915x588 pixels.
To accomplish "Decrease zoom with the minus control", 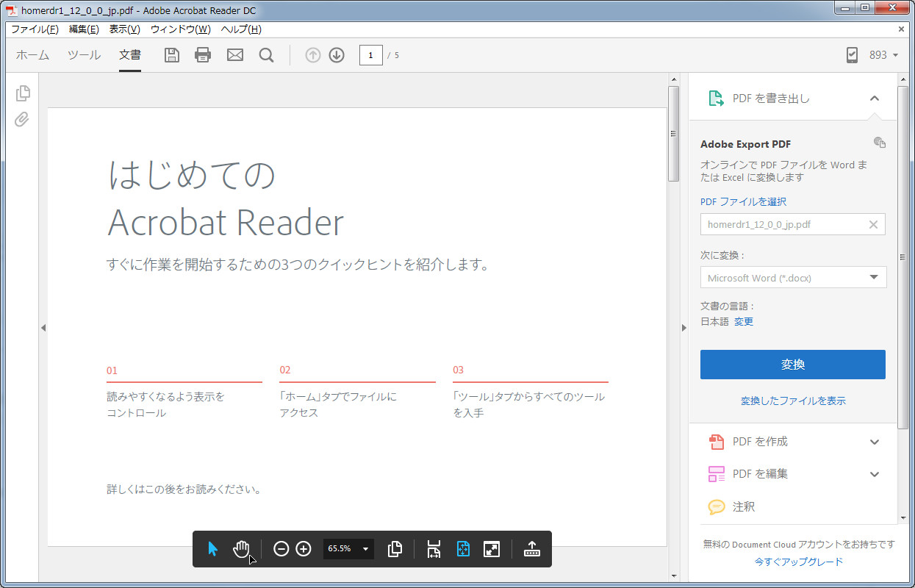I will click(281, 548).
